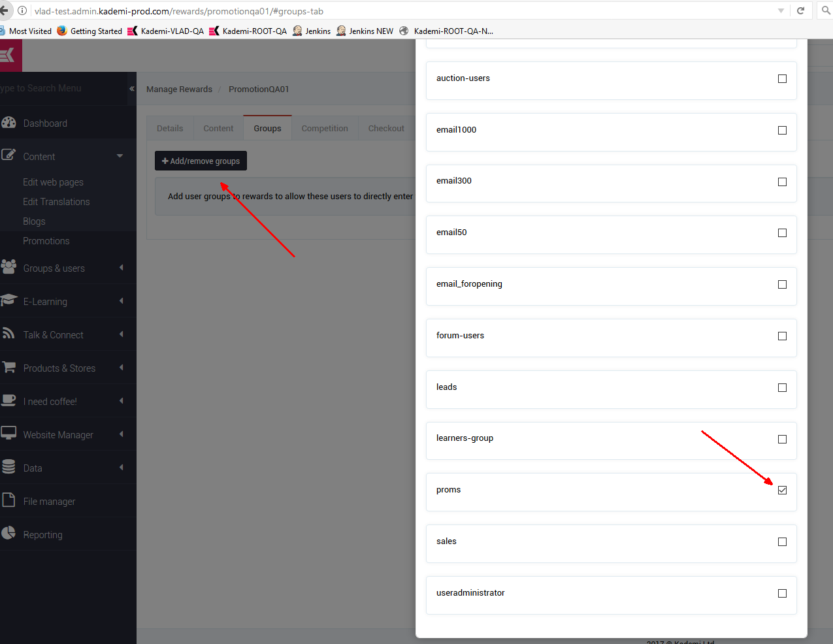Open the Kademi-ROOT-QA-N... bookmark
Image resolution: width=833 pixels, height=644 pixels.
[446, 31]
